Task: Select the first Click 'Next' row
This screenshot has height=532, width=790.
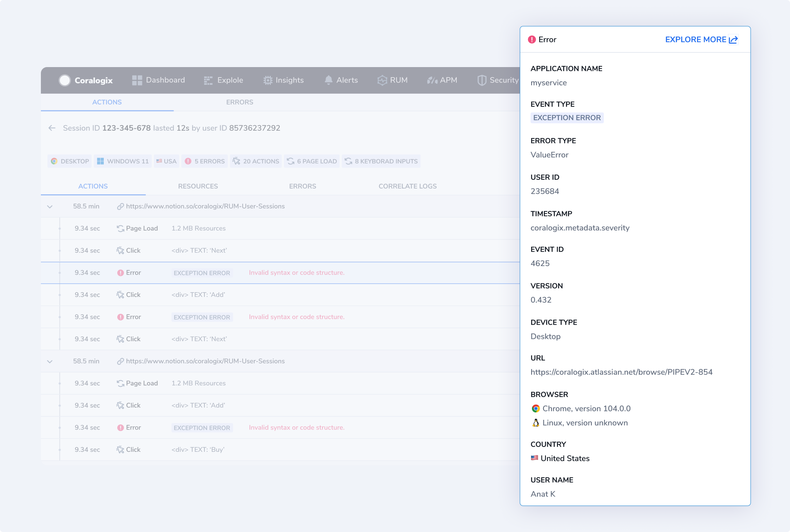Action: (280, 251)
